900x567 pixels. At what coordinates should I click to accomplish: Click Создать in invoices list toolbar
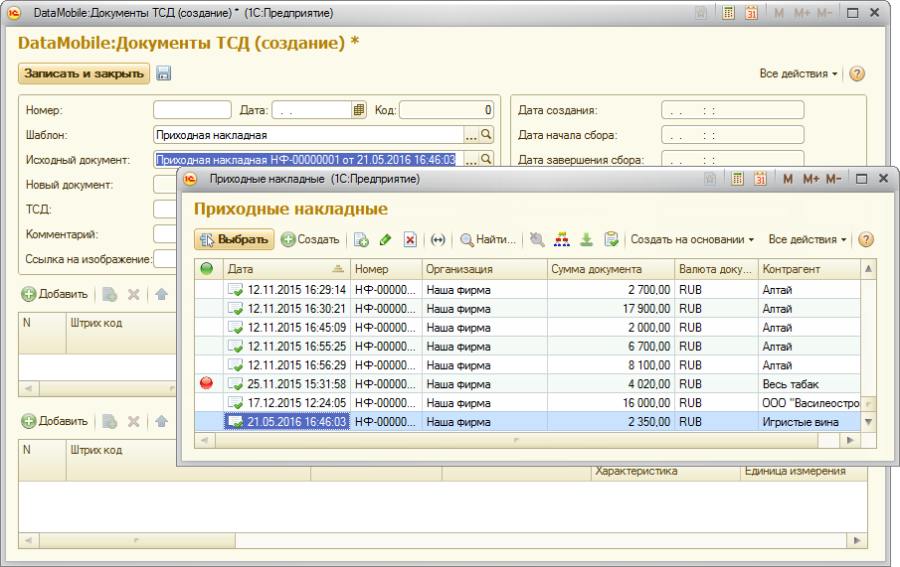(311, 239)
